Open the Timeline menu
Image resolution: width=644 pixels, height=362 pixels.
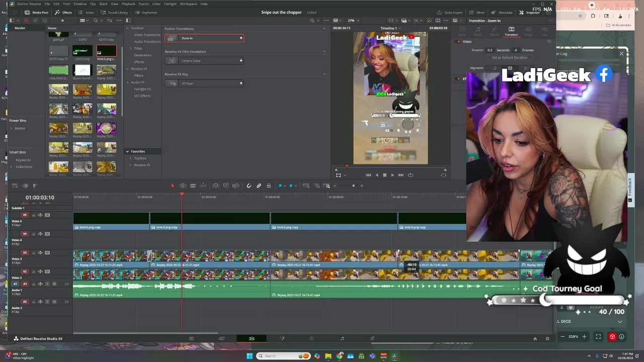pos(79,4)
